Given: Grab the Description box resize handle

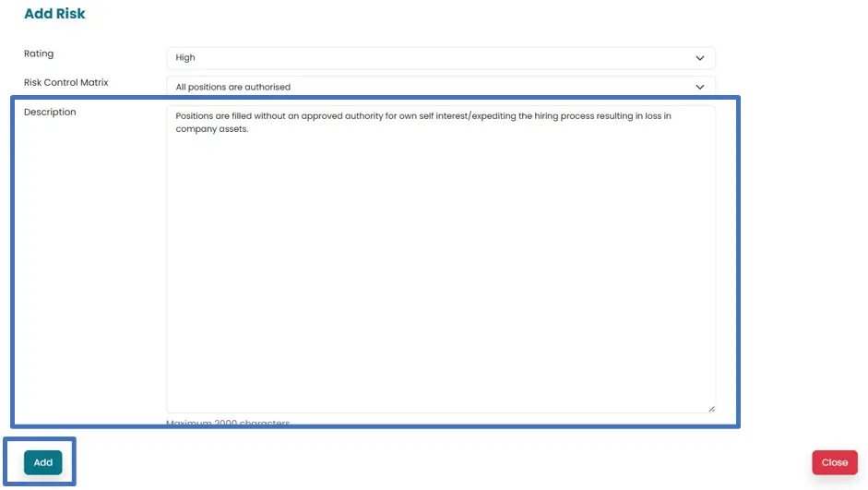Looking at the screenshot, I should pos(710,408).
